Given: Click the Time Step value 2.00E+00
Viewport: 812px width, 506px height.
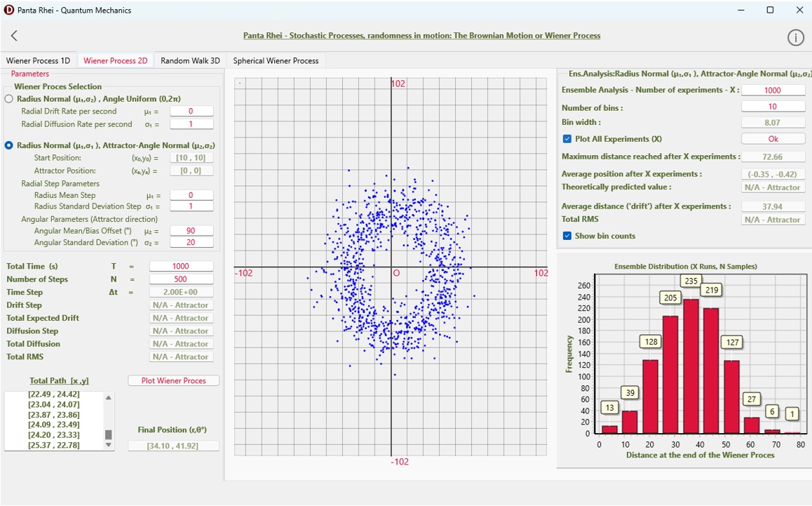Looking at the screenshot, I should (x=181, y=292).
